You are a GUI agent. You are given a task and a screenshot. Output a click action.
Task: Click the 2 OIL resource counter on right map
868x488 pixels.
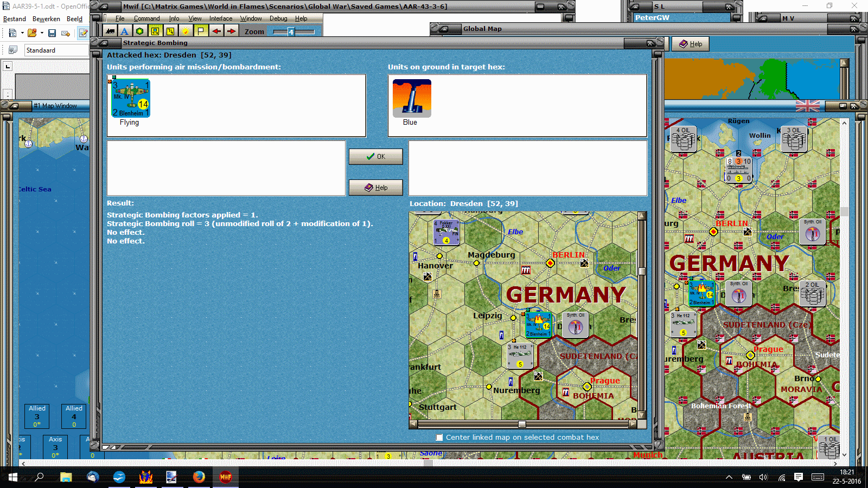point(813,294)
